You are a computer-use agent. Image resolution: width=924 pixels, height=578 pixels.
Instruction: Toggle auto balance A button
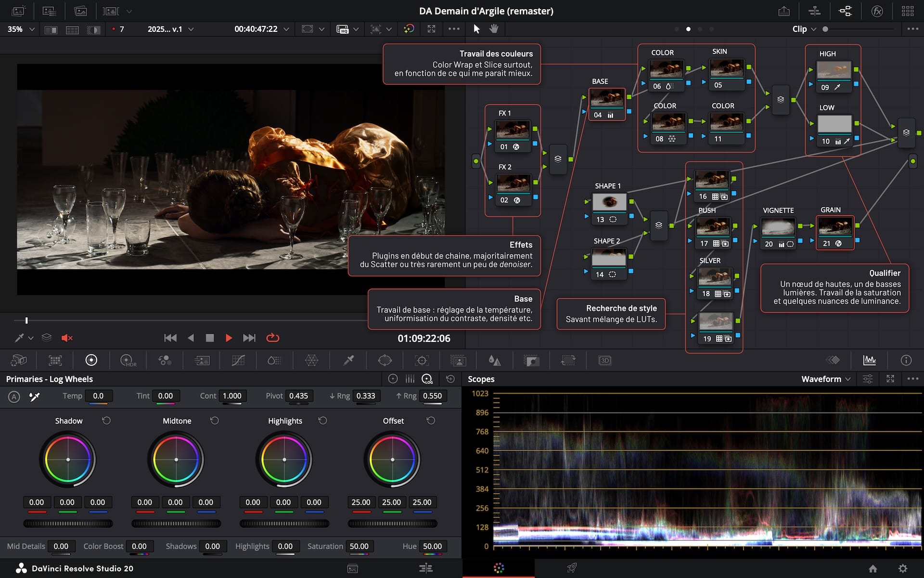point(14,397)
